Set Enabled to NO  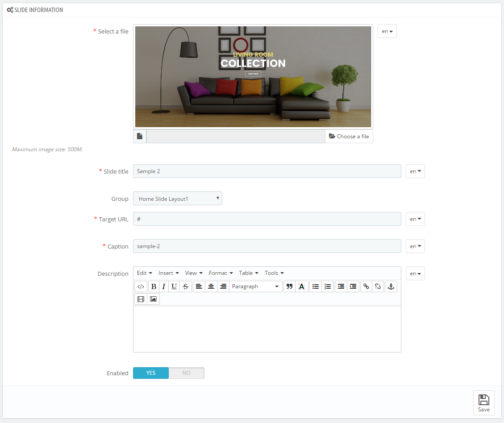(187, 373)
